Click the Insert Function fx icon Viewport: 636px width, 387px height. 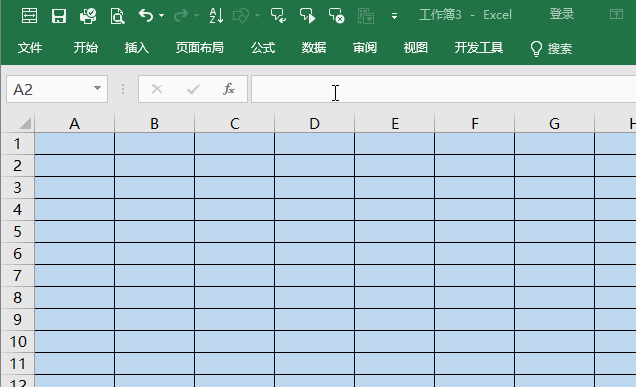(229, 89)
